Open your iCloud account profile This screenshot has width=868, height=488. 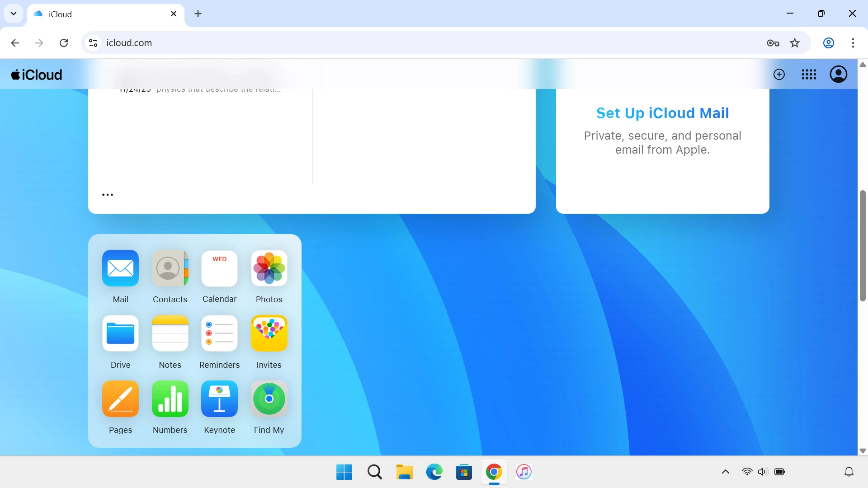pyautogui.click(x=839, y=74)
